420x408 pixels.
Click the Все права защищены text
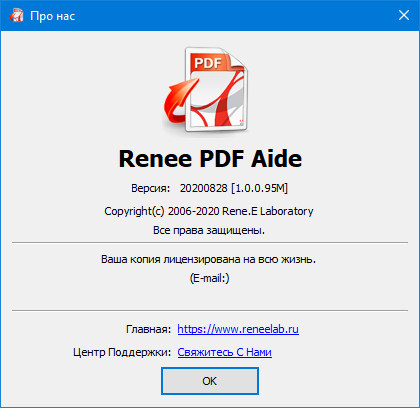pos(209,230)
